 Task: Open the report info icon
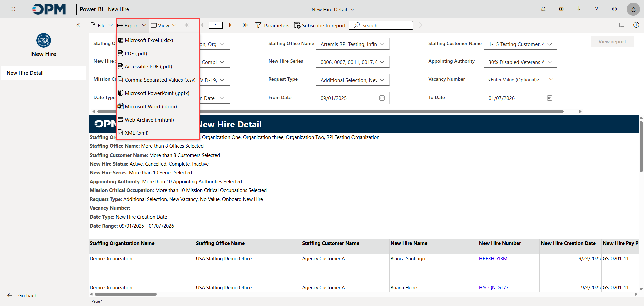(636, 25)
